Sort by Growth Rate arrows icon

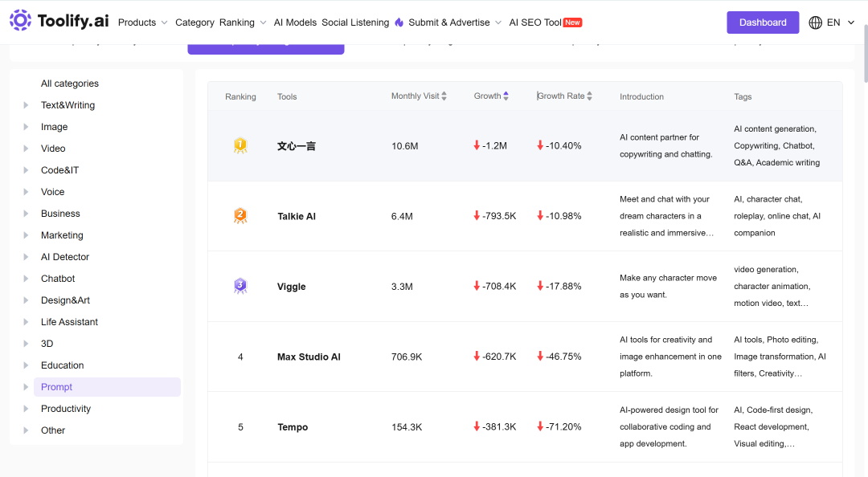[590, 96]
